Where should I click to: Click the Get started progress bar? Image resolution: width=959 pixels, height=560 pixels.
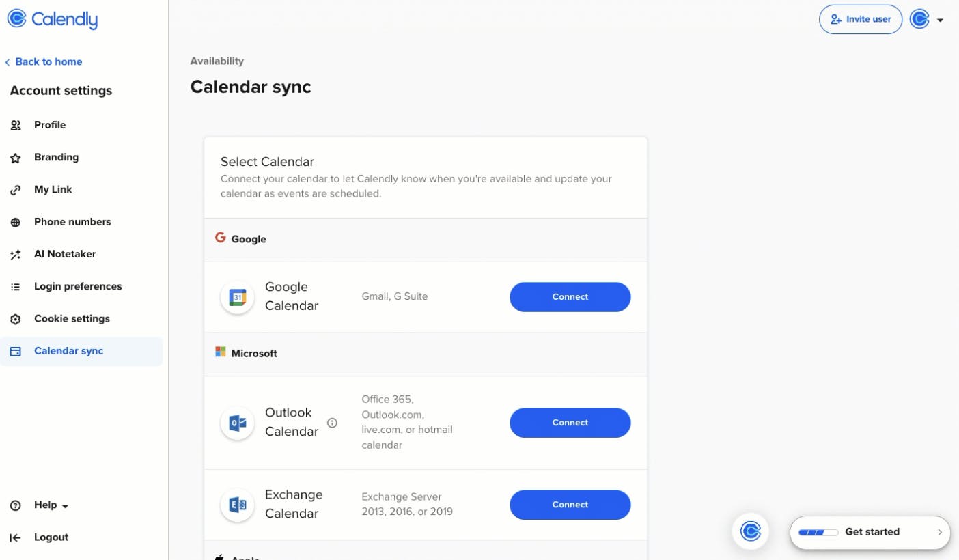pos(818,532)
